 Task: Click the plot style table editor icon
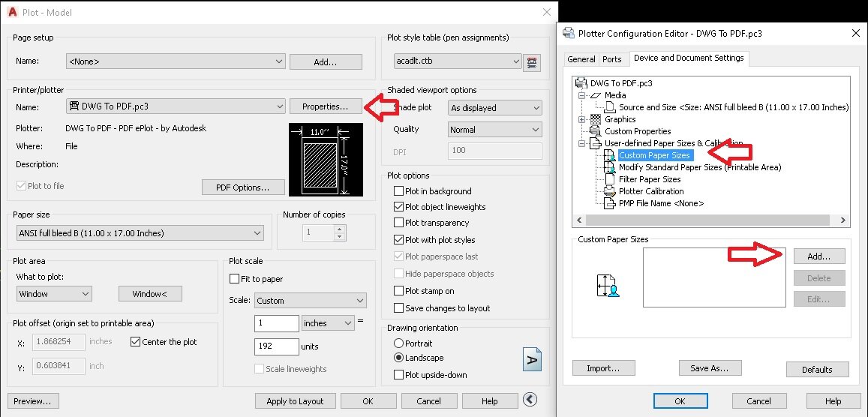pos(532,61)
